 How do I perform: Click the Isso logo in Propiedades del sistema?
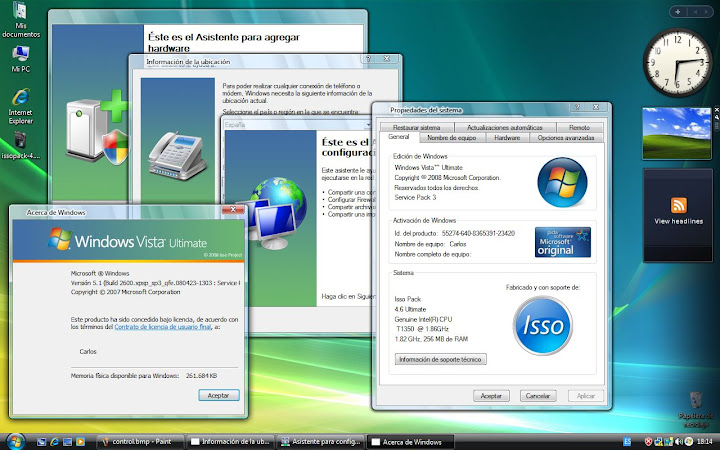tap(543, 326)
